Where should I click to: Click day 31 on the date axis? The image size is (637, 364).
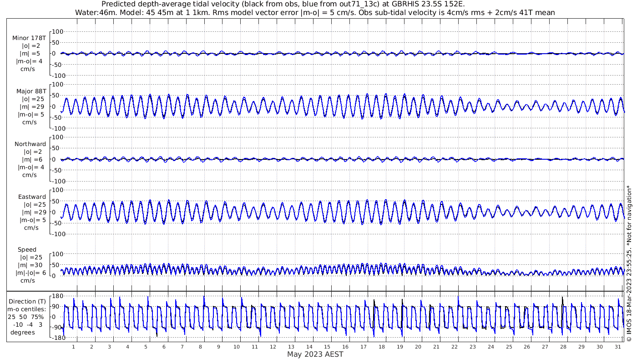[617, 346]
